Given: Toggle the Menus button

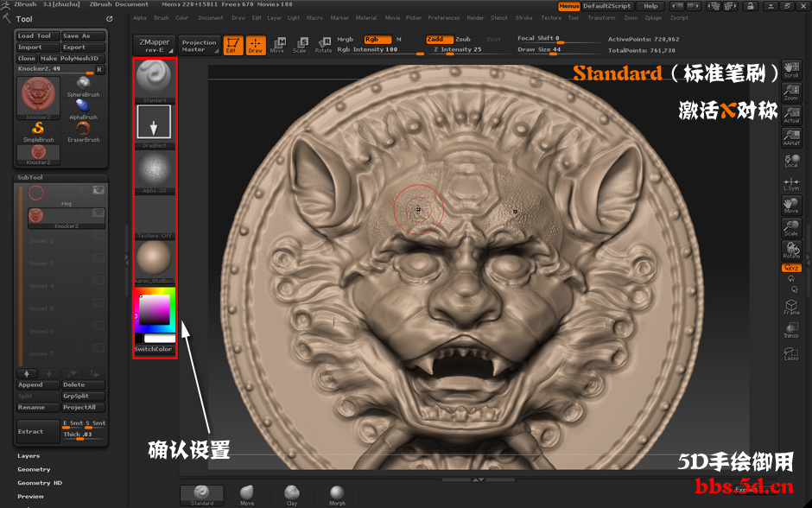Looking at the screenshot, I should click(x=568, y=6).
